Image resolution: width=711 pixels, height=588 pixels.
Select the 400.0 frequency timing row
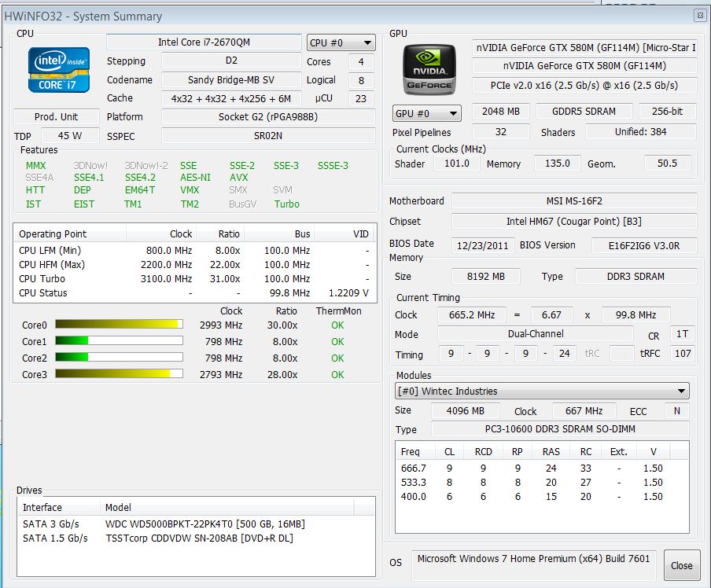pyautogui.click(x=542, y=497)
